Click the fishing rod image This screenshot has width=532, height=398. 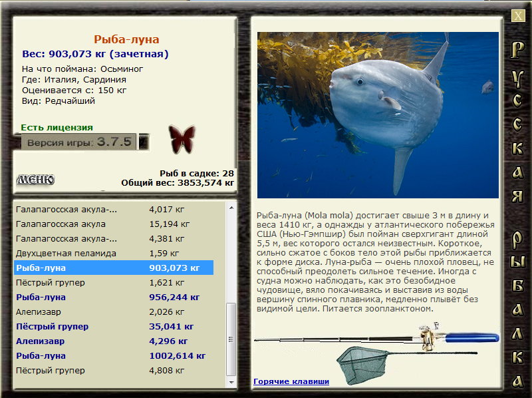(376, 336)
